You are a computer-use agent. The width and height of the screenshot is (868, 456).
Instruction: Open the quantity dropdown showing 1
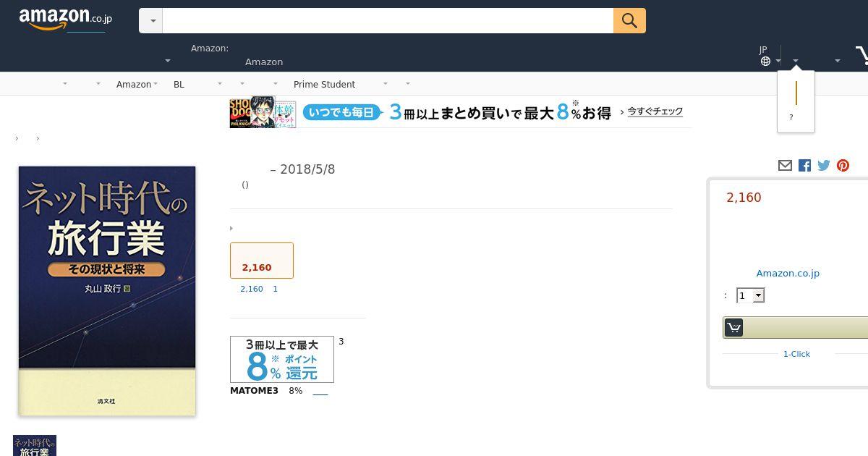(x=750, y=295)
